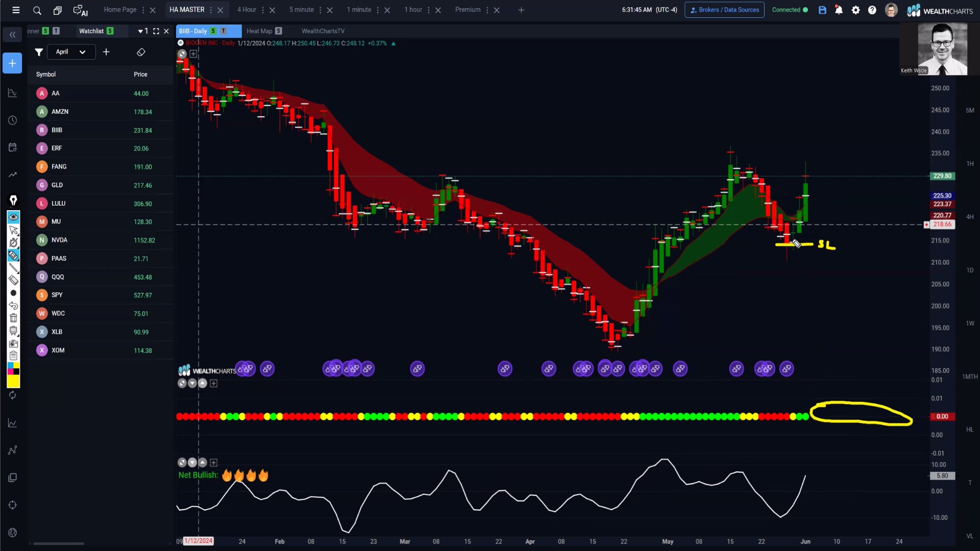Maximize the Watchlist panel
The width and height of the screenshot is (980, 551).
click(x=156, y=31)
